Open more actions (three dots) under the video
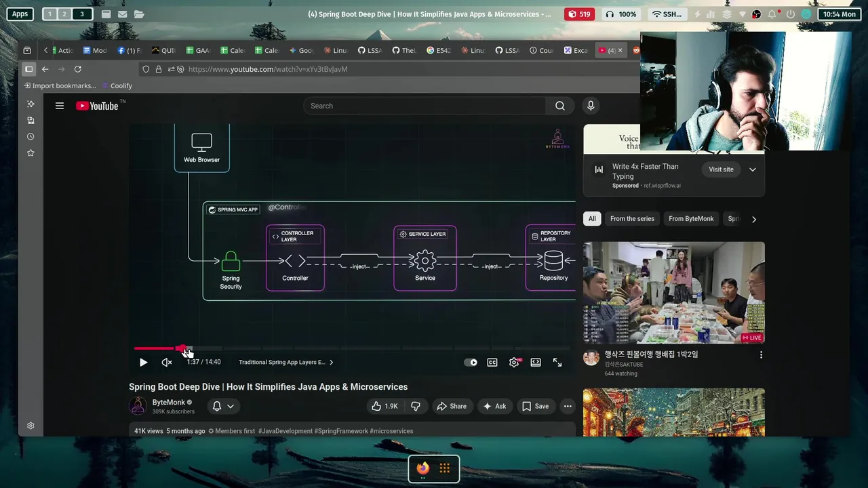The width and height of the screenshot is (868, 488). coord(568,406)
